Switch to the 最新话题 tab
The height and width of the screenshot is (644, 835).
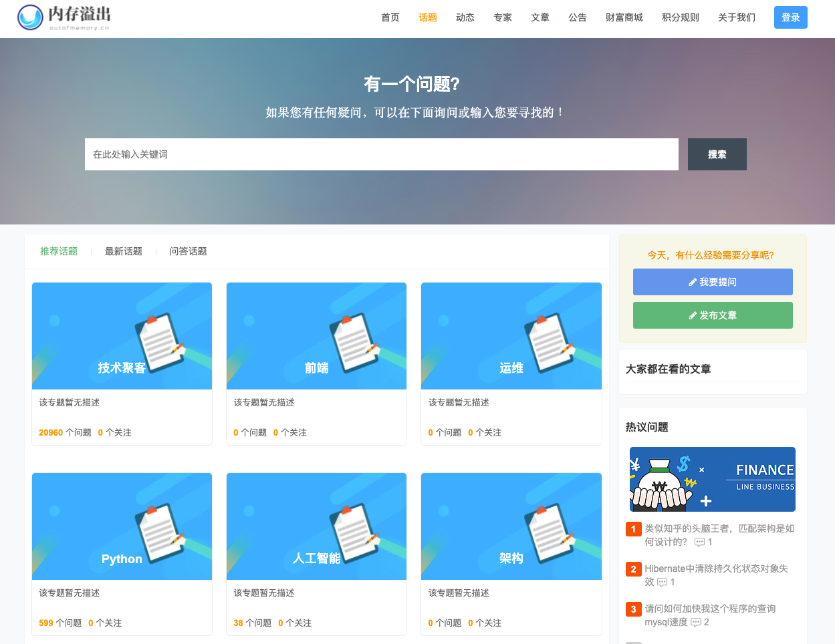(x=123, y=251)
